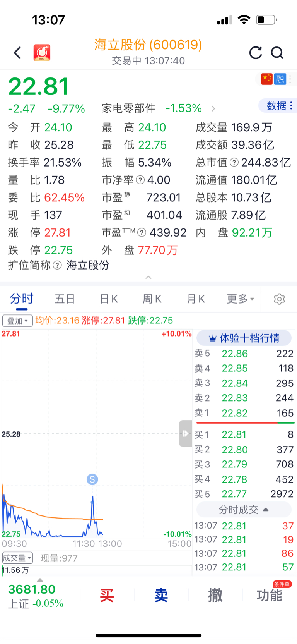This screenshot has height=644, width=297.
Task: Tap the 跌停 22.75 value
Action: pos(58,250)
